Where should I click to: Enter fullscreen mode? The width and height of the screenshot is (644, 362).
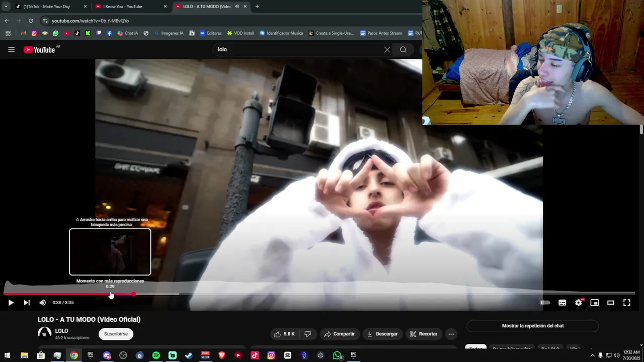pyautogui.click(x=627, y=303)
